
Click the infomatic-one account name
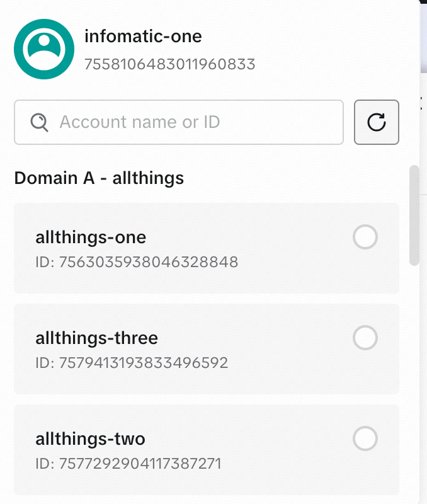(143, 36)
